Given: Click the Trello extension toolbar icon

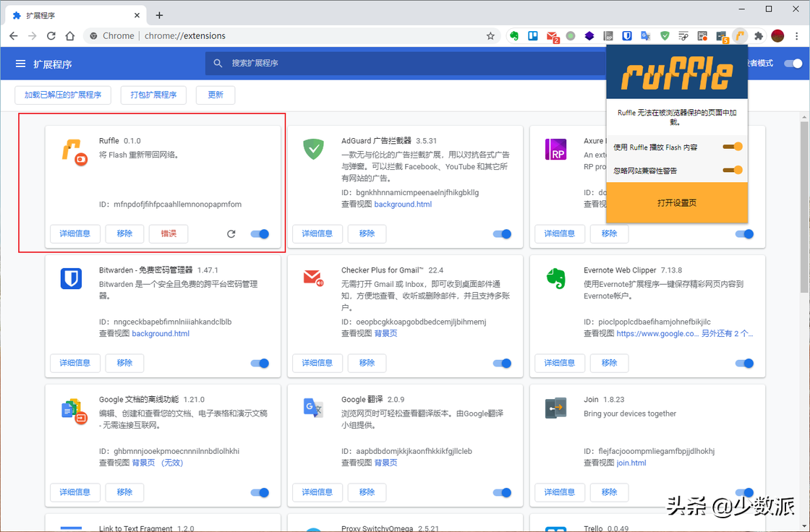Looking at the screenshot, I should [533, 36].
